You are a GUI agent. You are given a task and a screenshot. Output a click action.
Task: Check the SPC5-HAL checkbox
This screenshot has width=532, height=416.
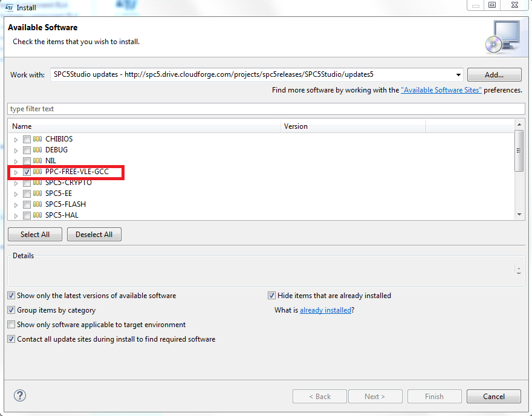[x=27, y=215]
